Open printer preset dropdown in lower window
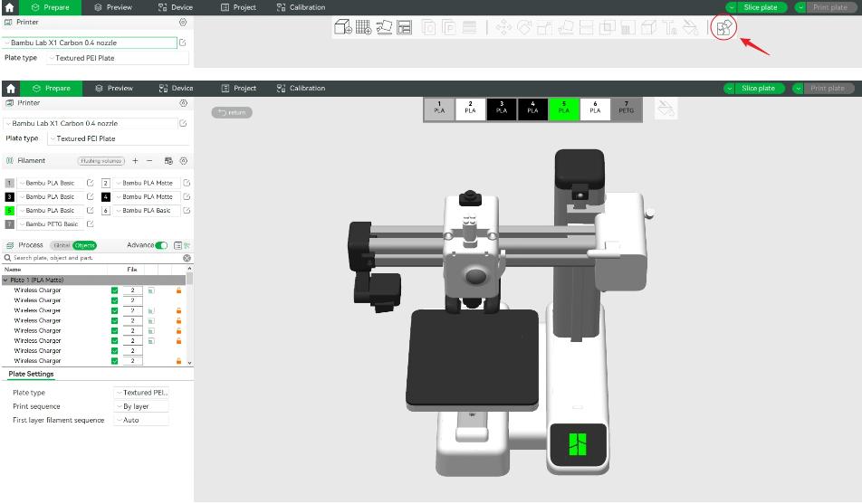 click(91, 123)
